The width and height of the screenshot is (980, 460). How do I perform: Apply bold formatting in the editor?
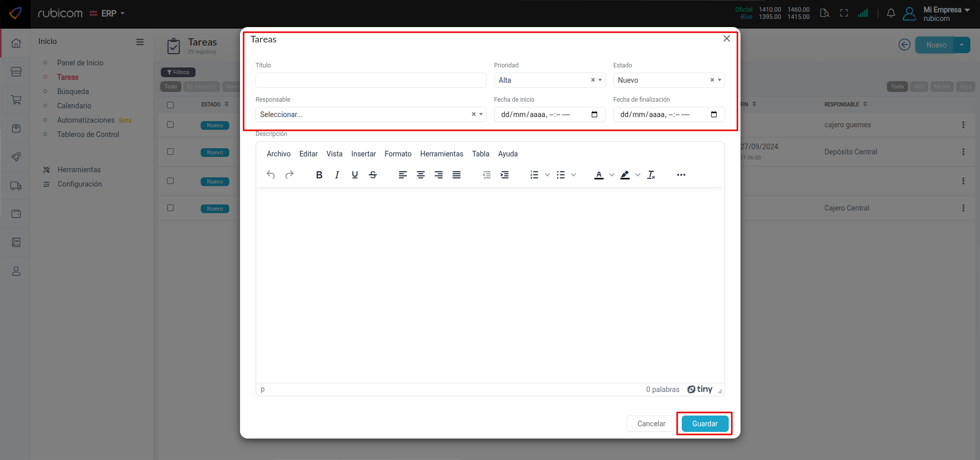pos(319,175)
